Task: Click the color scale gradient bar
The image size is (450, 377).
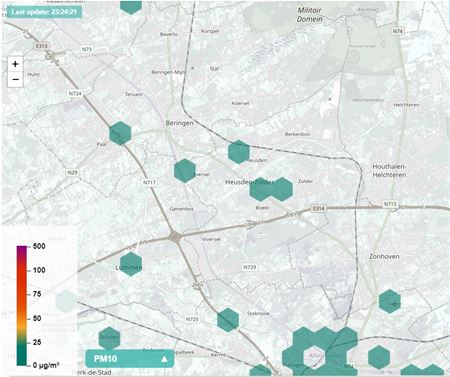Action: click(x=22, y=306)
